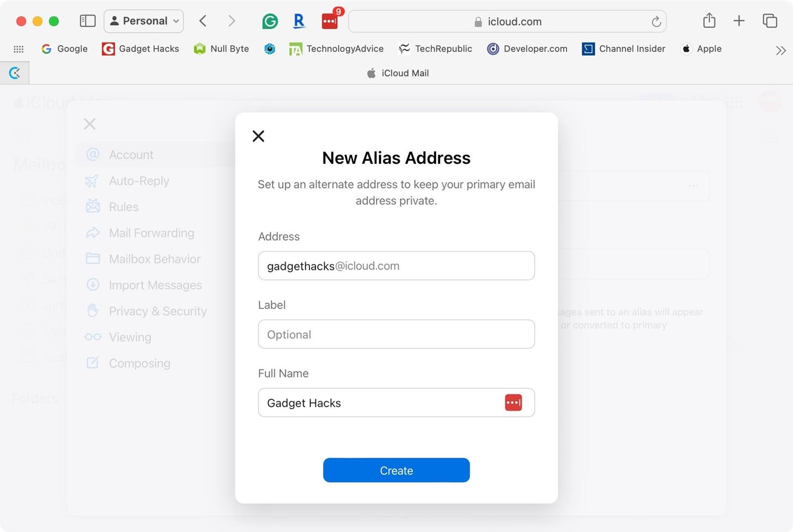Open Mailbox Behavior settings

tap(155, 259)
